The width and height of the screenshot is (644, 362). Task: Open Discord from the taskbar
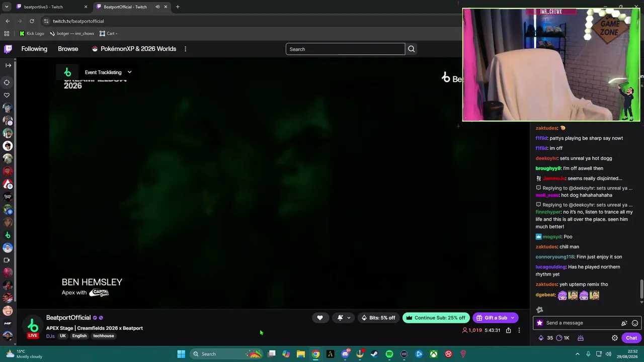345,354
